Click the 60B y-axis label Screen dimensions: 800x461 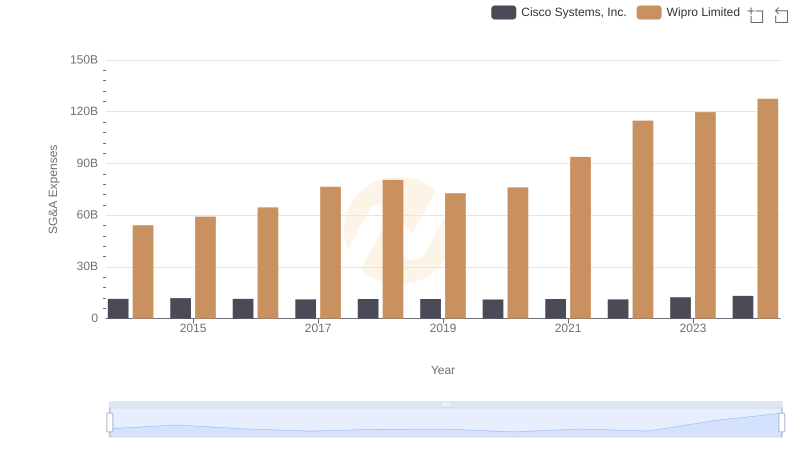(87, 215)
